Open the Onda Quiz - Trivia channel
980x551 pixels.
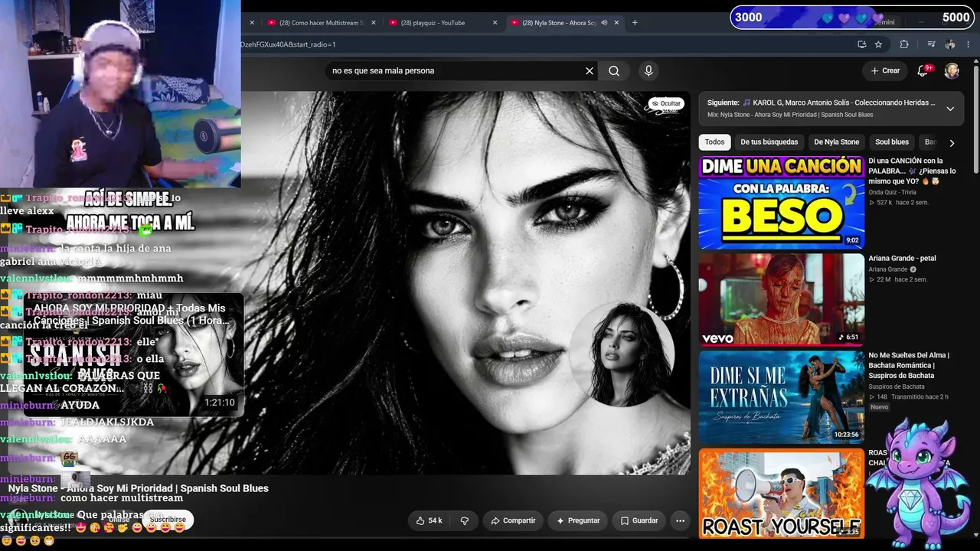point(892,192)
